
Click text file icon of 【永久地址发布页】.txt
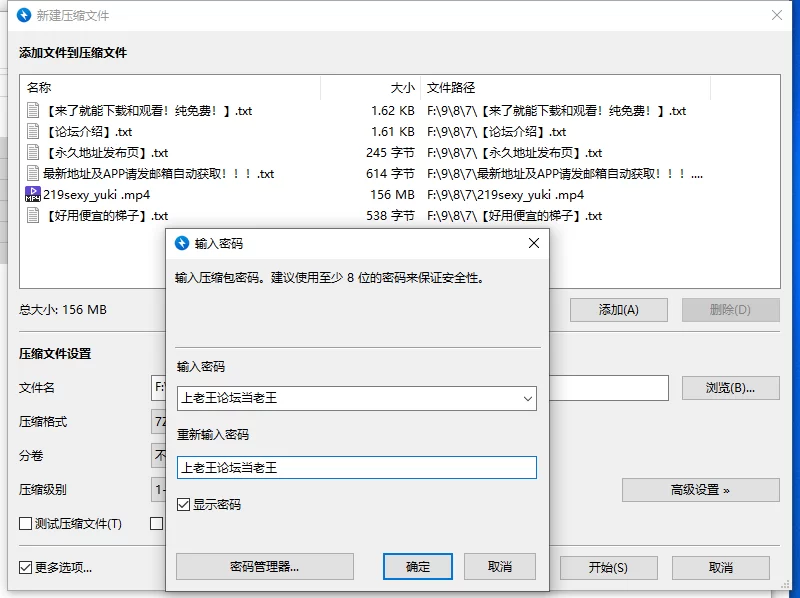33,153
